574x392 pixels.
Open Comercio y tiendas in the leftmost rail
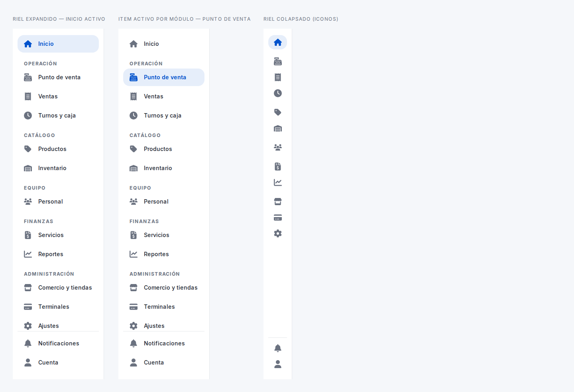point(58,288)
